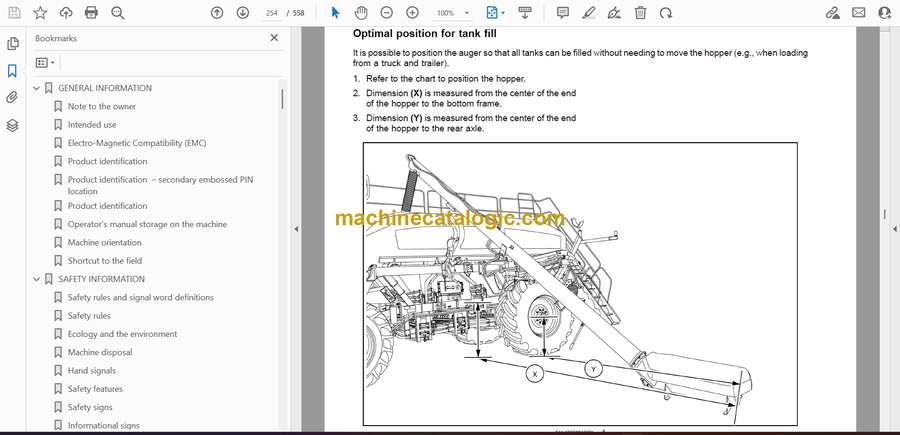Open the attachments paperclip panel

(x=13, y=98)
